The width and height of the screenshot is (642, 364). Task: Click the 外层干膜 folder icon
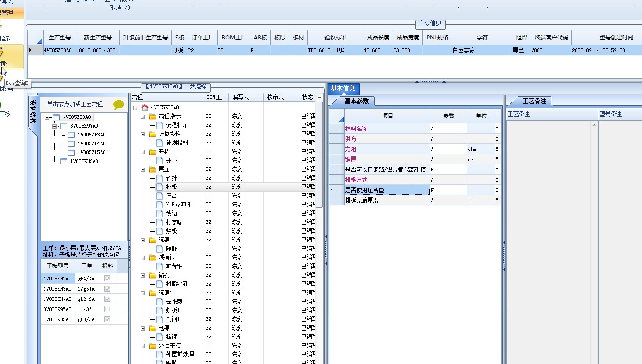tap(153, 345)
